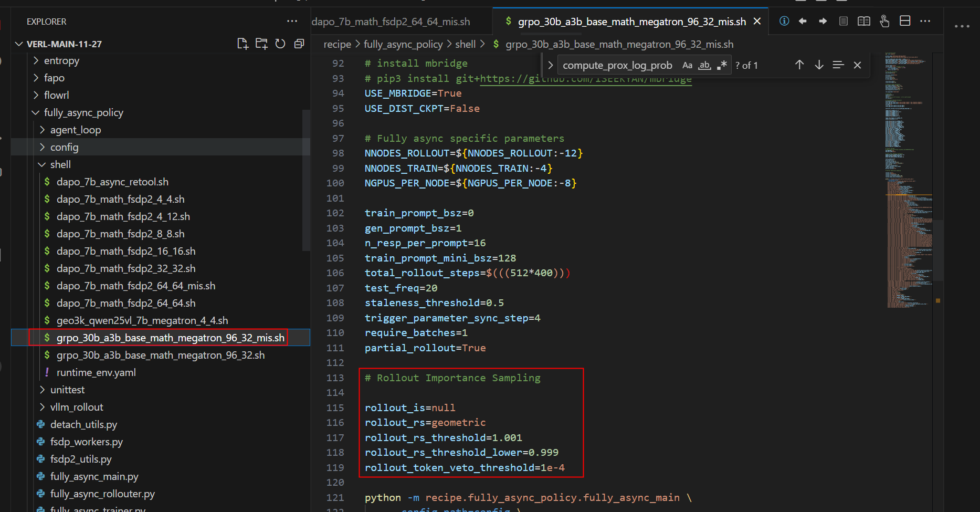
Task: Click line number 113 in gutter
Action: (x=335, y=378)
